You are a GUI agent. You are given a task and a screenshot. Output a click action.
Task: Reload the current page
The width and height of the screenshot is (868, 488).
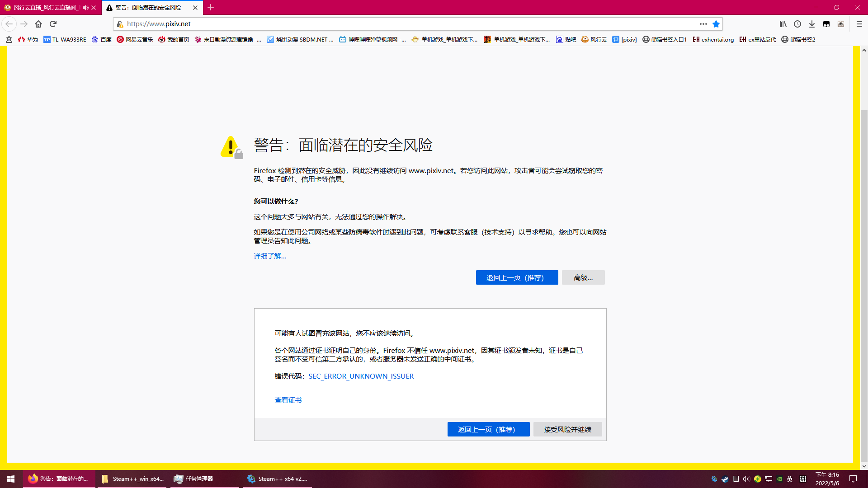coord(54,24)
